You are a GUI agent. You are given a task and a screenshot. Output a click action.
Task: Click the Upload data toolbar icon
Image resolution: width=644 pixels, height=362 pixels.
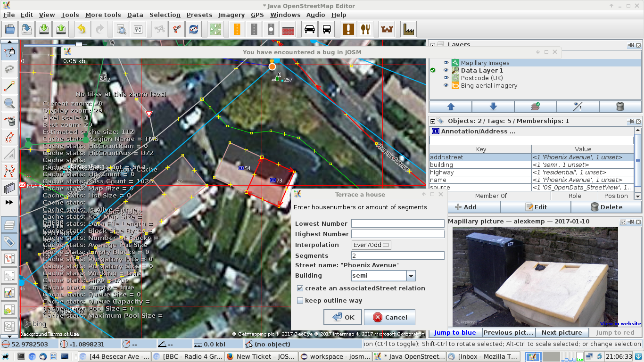pyautogui.click(x=61, y=29)
